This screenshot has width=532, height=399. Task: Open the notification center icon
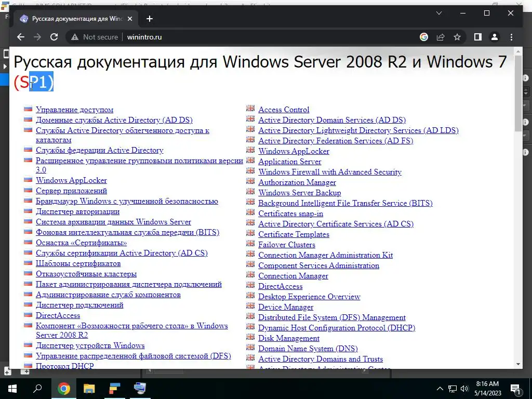(x=515, y=389)
